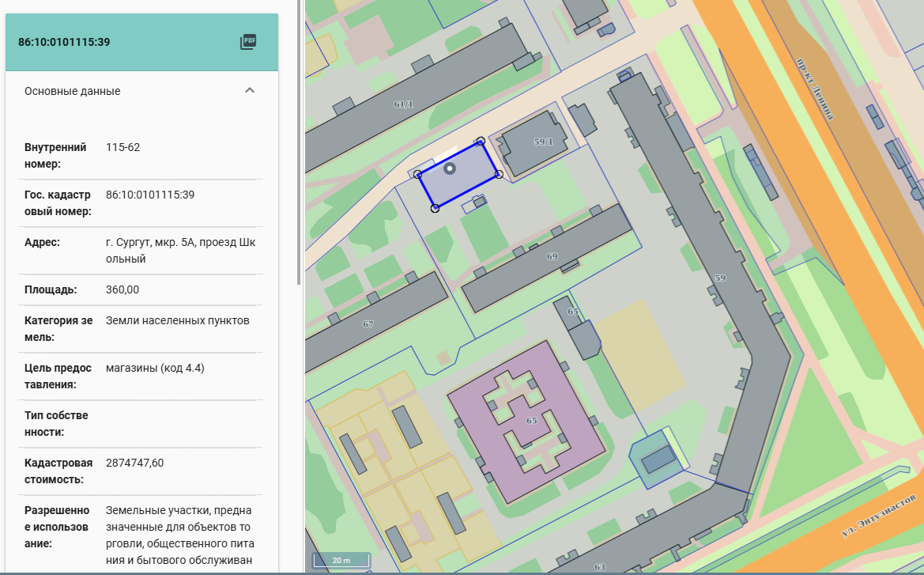Click the cadastral number in panel header
The image size is (924, 575).
coord(64,42)
